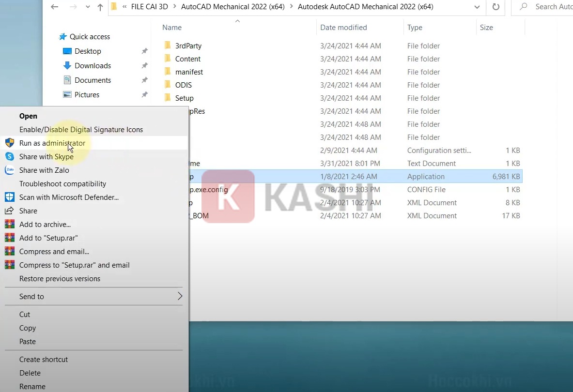Click the refresh icon in the address bar

coord(495,7)
